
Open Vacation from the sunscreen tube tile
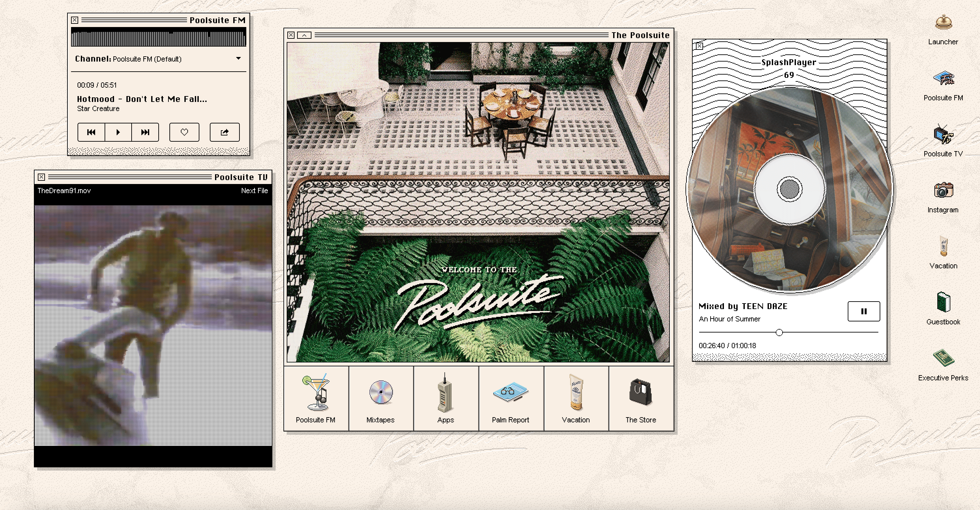pyautogui.click(x=576, y=399)
